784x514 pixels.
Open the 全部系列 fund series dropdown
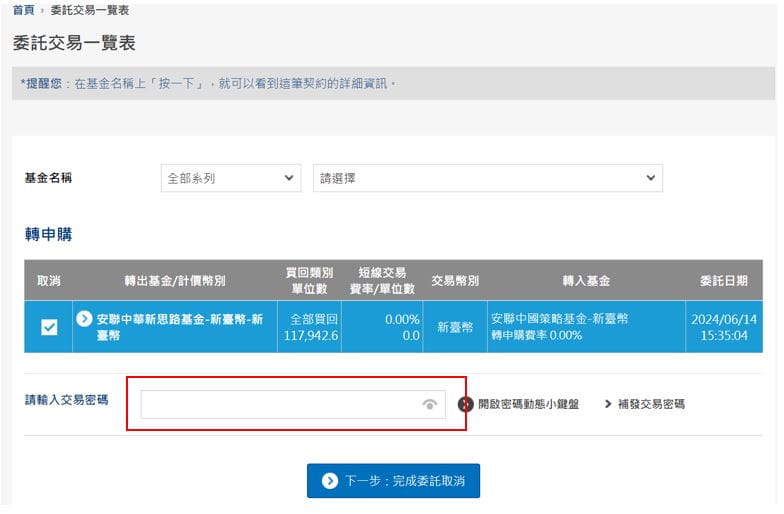[x=230, y=178]
